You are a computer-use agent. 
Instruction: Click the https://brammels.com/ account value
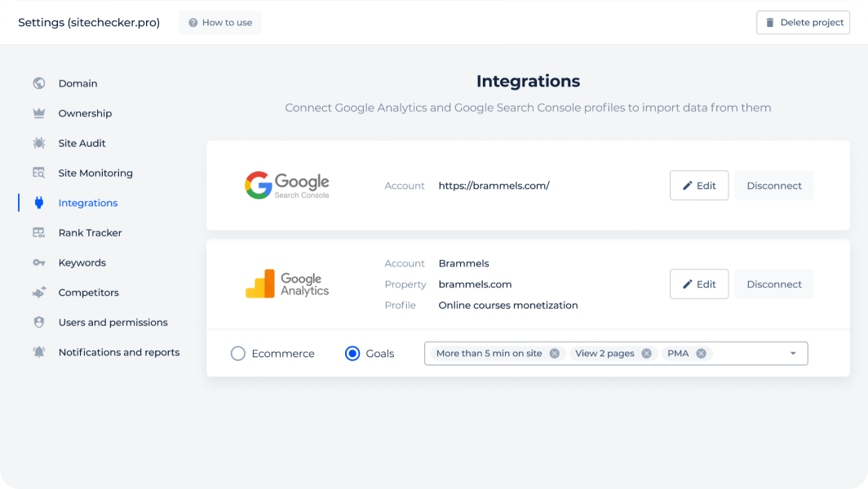pos(494,186)
